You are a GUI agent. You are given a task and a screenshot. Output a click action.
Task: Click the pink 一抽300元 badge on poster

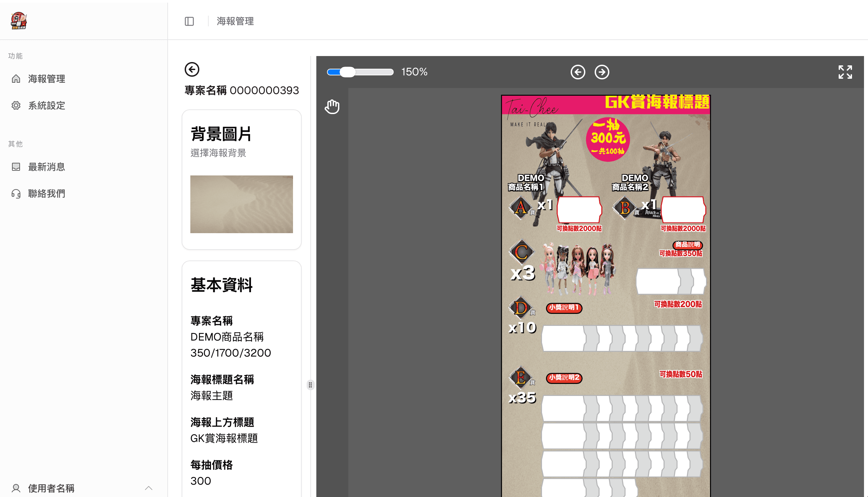click(608, 139)
